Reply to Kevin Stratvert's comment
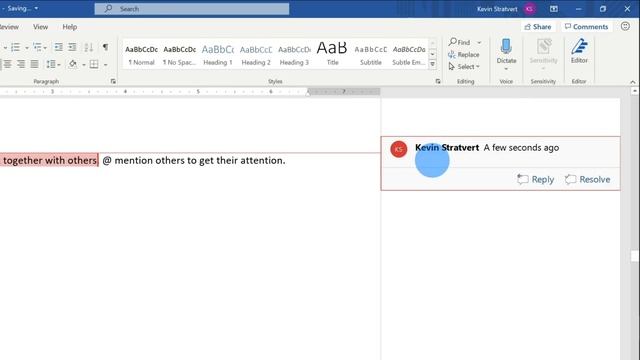 (x=536, y=179)
